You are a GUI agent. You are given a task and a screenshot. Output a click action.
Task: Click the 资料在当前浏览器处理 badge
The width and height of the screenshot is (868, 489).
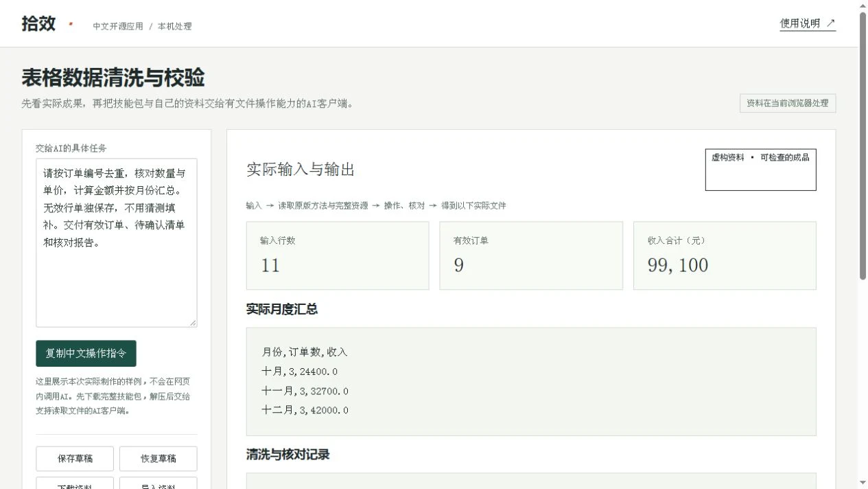pyautogui.click(x=788, y=104)
